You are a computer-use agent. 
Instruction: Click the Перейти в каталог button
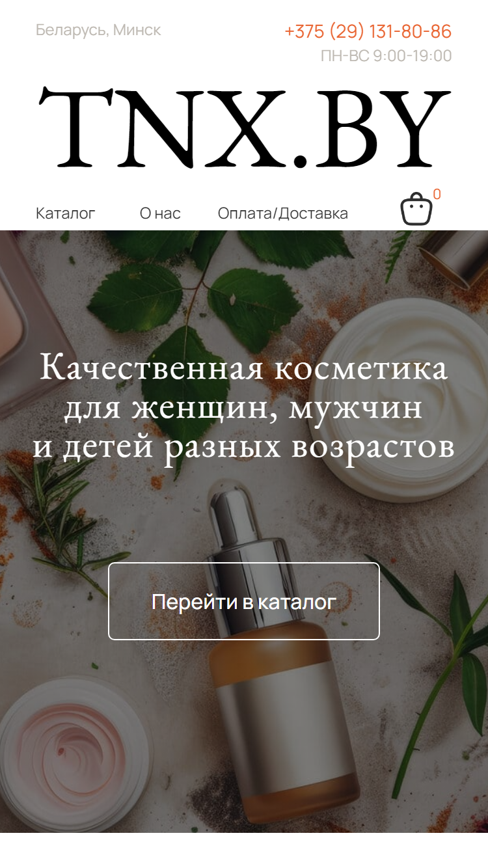(244, 601)
